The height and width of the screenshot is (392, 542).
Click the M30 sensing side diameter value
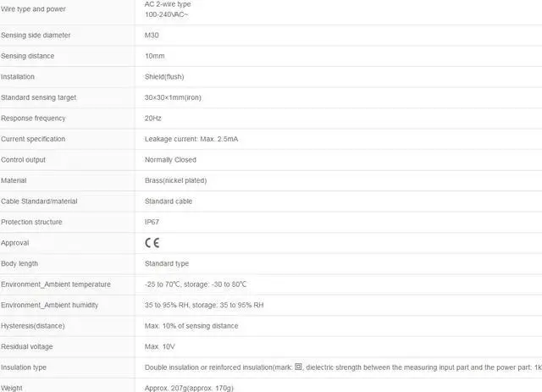pos(152,36)
